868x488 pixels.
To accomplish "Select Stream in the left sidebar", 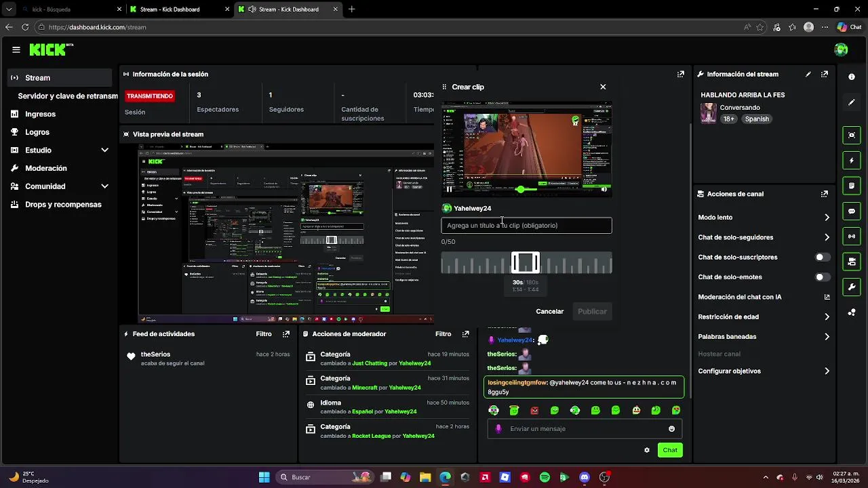I will point(60,78).
